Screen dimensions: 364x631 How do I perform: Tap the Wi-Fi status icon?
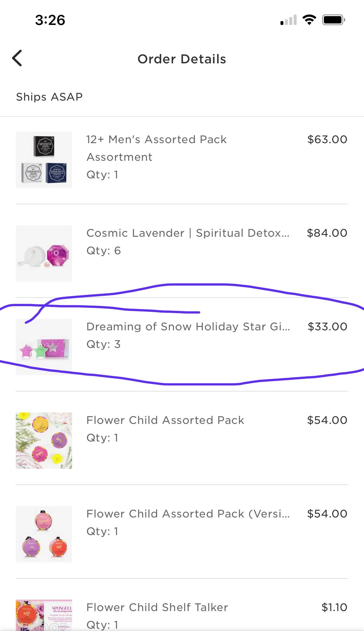pos(309,20)
